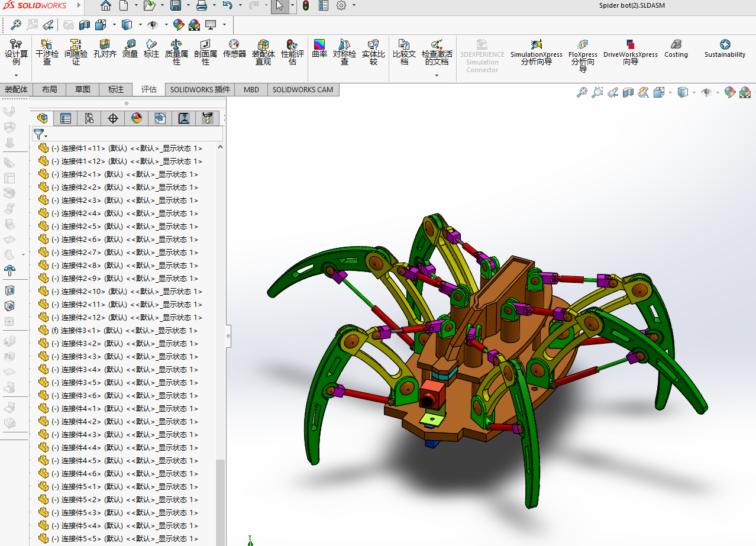Switch to the PropertyManager panel tab
Viewport: 756px width, 546px height.
coord(66,118)
